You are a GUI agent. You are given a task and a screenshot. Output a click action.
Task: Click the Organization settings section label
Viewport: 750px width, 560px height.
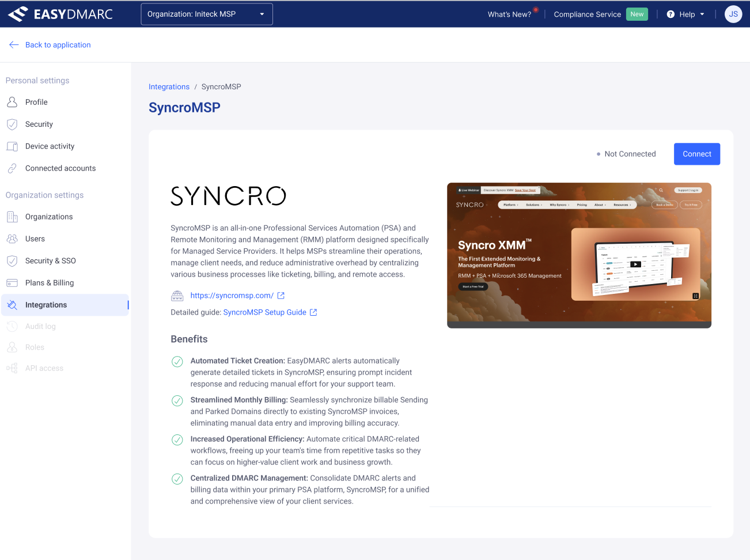click(44, 195)
